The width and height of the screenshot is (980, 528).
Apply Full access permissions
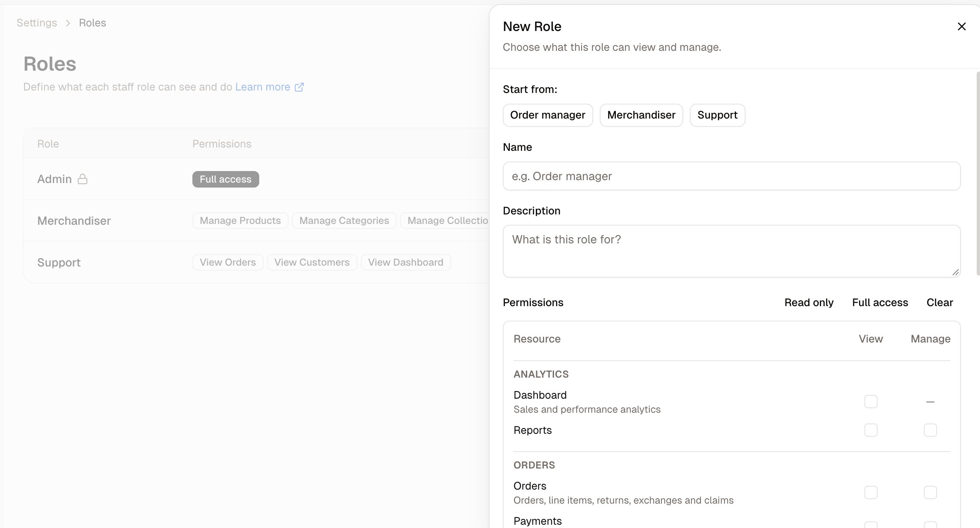(x=880, y=302)
